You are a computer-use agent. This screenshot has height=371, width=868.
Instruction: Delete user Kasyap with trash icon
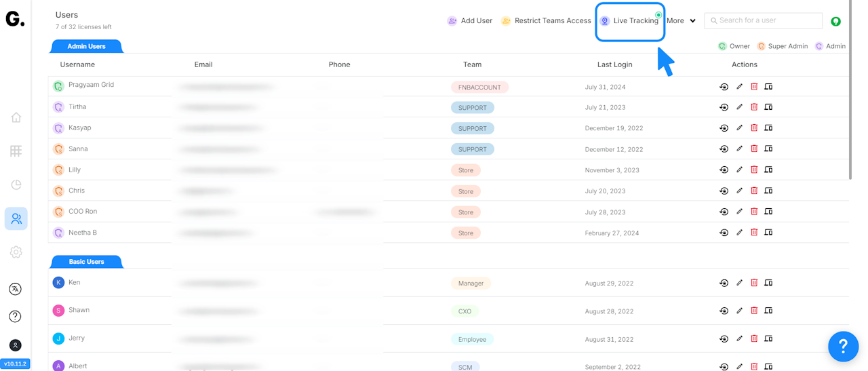pos(754,128)
